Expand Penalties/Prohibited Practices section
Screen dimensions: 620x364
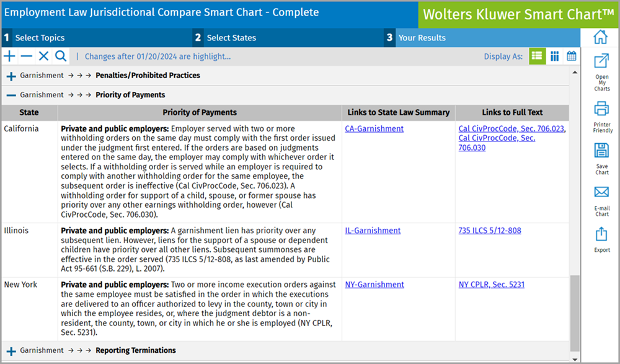click(x=11, y=76)
